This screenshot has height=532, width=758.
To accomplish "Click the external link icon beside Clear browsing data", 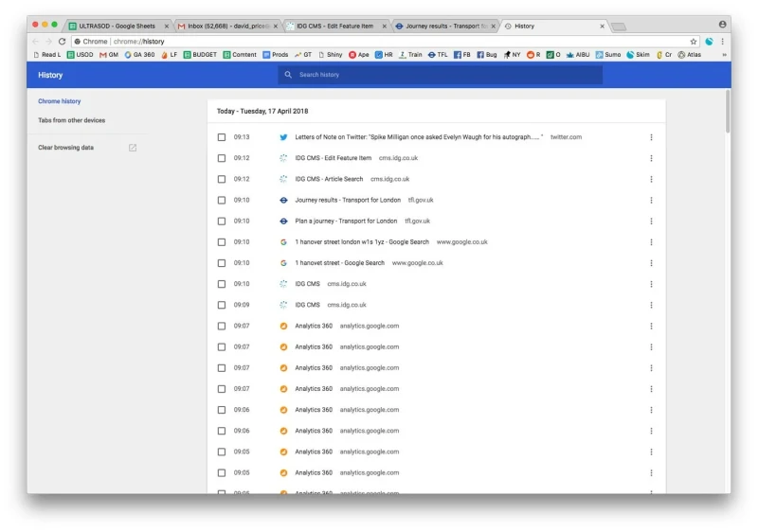I will 133,148.
